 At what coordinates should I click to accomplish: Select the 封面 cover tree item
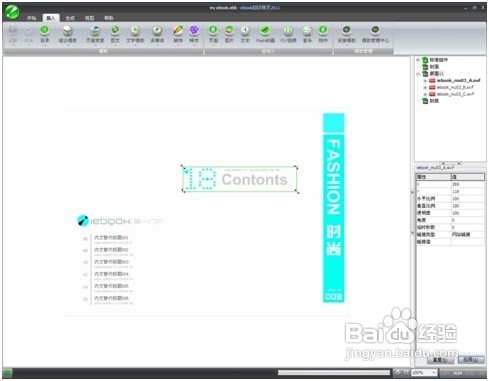point(434,67)
